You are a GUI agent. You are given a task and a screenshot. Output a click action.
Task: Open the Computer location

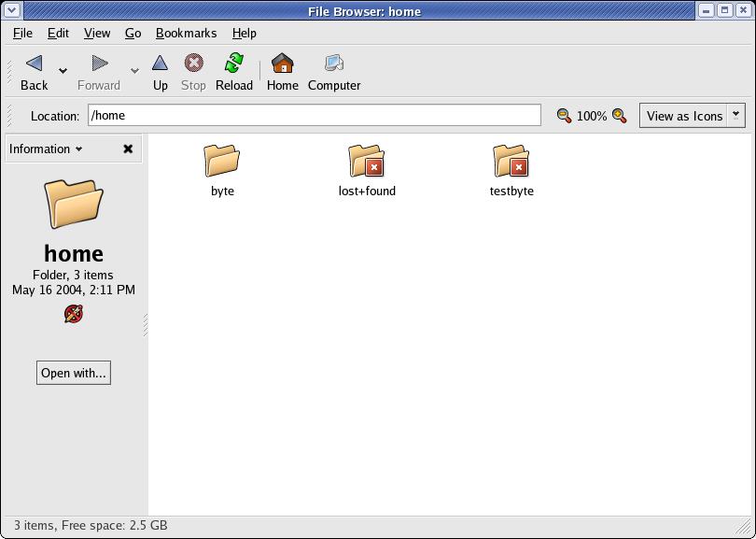(334, 72)
